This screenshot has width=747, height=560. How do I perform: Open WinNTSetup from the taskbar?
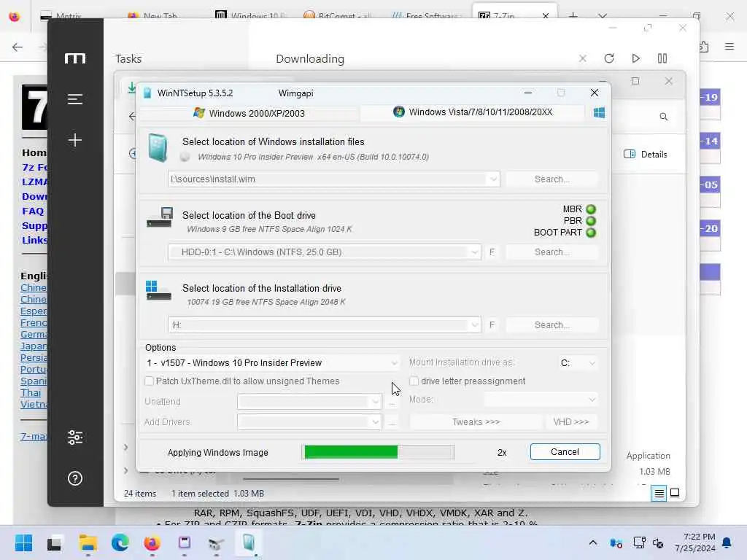tap(249, 542)
